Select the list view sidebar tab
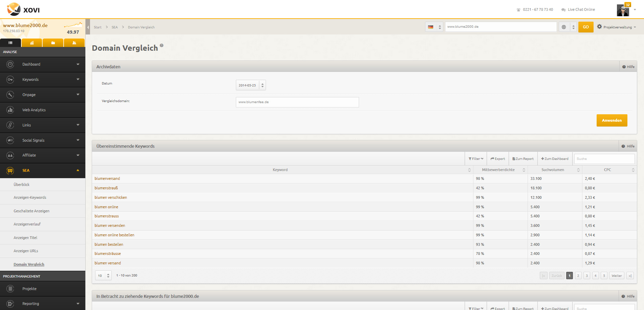 click(x=10, y=43)
